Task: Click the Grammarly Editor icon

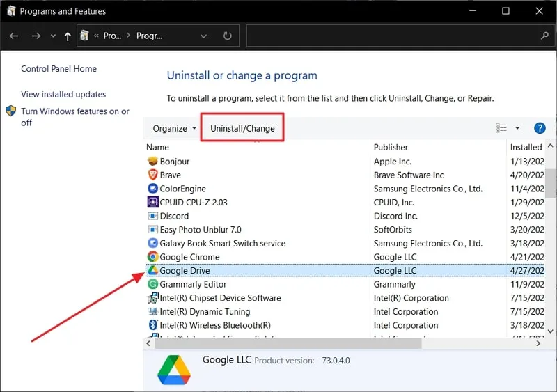Action: [153, 284]
